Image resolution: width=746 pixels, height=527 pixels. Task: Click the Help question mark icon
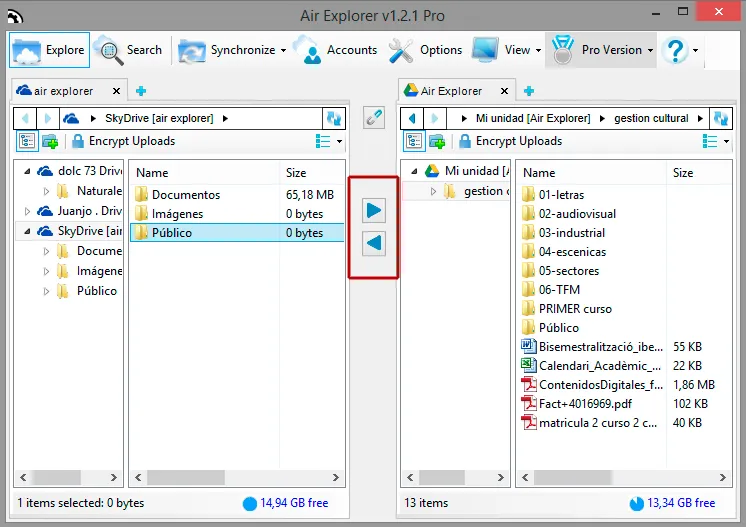(676, 50)
